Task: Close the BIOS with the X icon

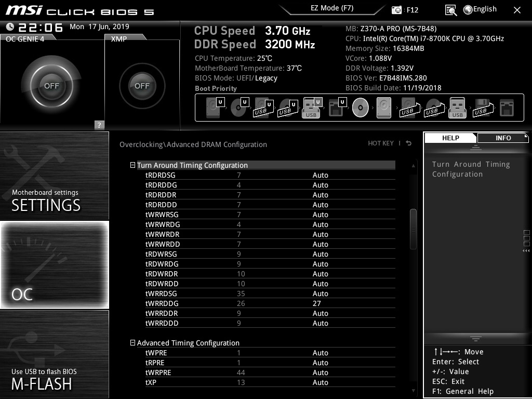Action: click(517, 10)
